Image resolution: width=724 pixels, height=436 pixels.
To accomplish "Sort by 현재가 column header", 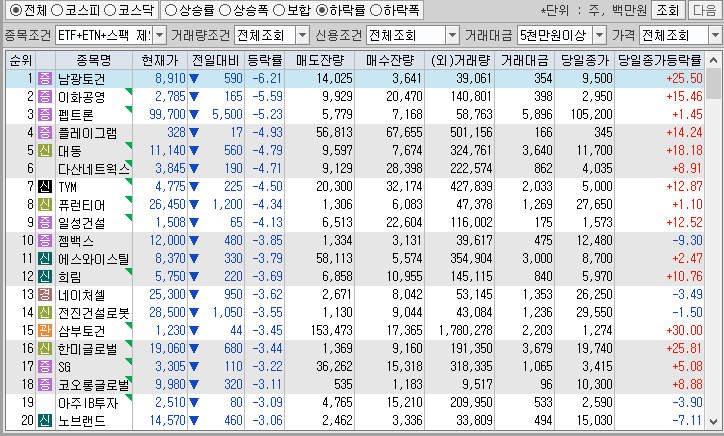I will pyautogui.click(x=160, y=61).
